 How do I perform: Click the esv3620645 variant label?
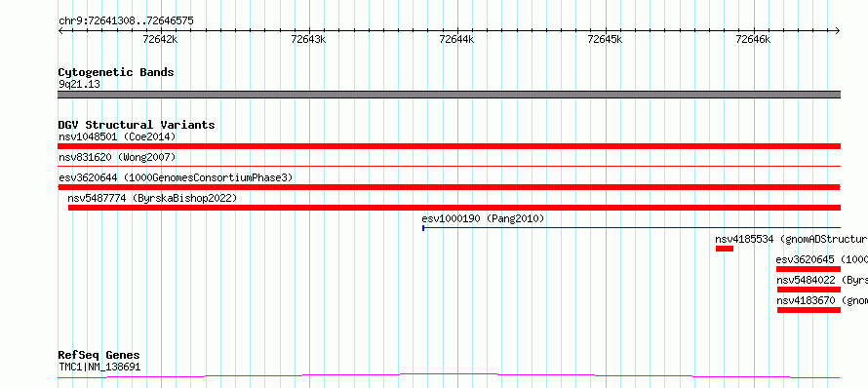[821, 259]
